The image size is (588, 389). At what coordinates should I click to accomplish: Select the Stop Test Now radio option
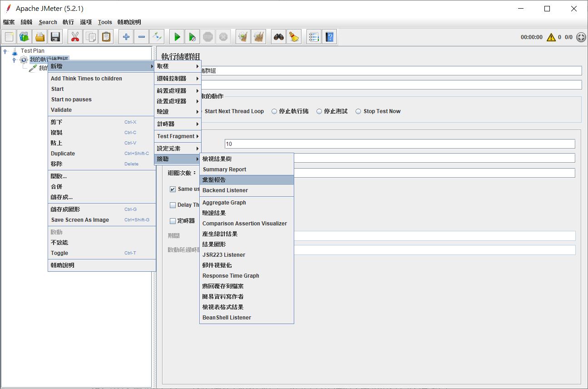pos(378,111)
